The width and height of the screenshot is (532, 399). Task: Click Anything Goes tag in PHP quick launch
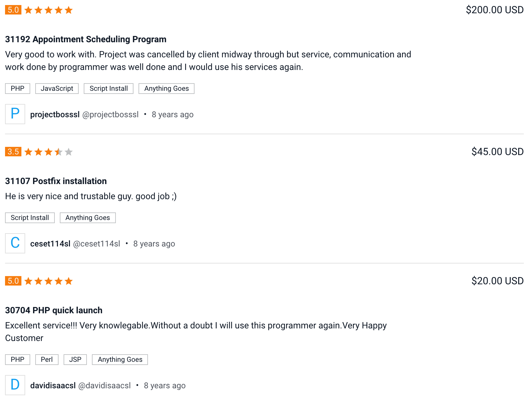pyautogui.click(x=120, y=360)
